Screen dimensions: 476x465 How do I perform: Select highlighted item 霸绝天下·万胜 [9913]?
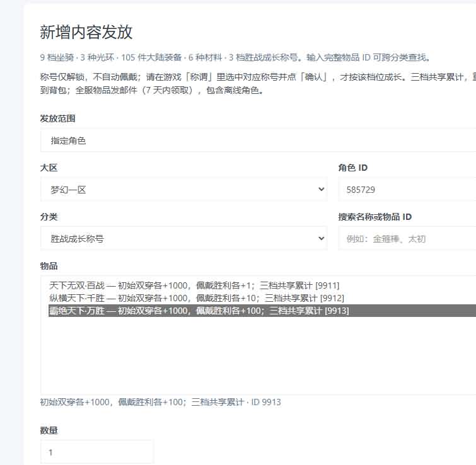(x=262, y=311)
